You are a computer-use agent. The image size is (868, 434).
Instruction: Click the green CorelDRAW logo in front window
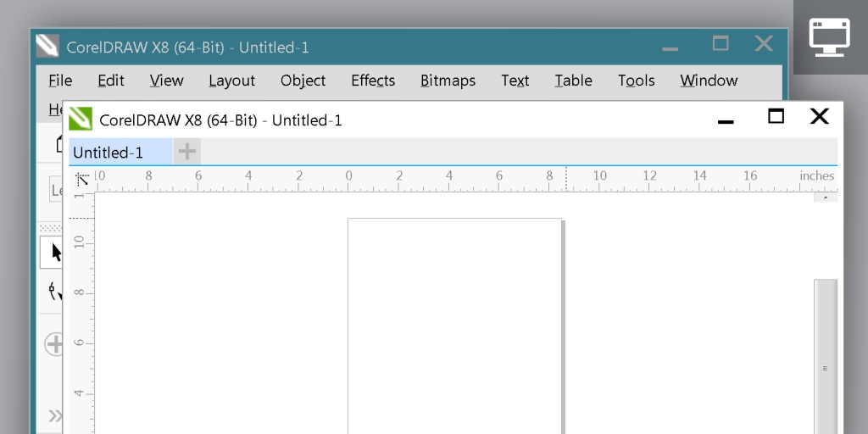[81, 119]
